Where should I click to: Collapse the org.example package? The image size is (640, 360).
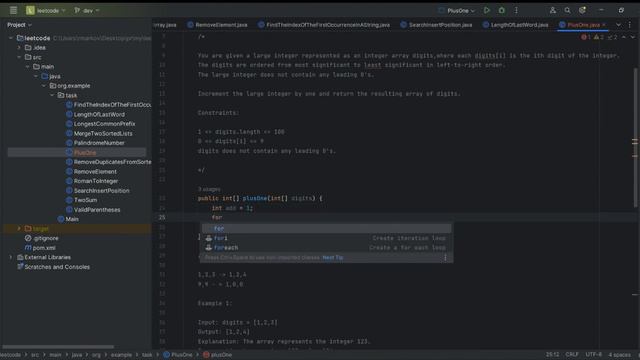click(44, 86)
